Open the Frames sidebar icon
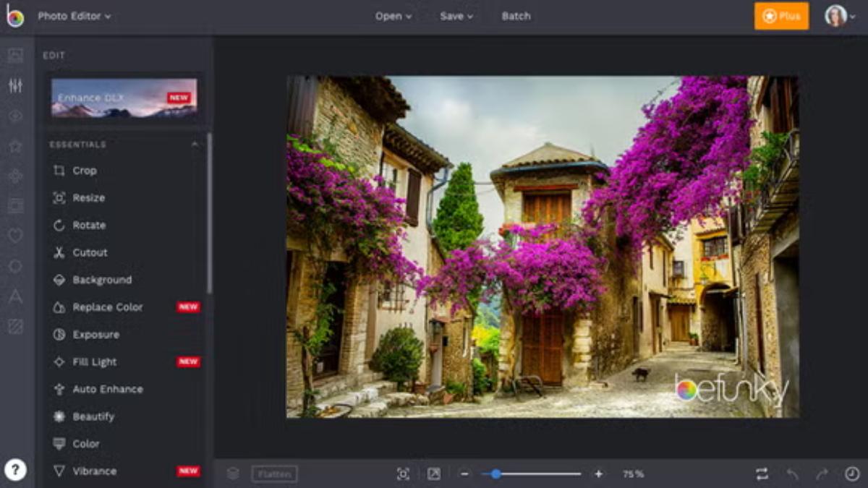868x488 pixels. pos(15,206)
